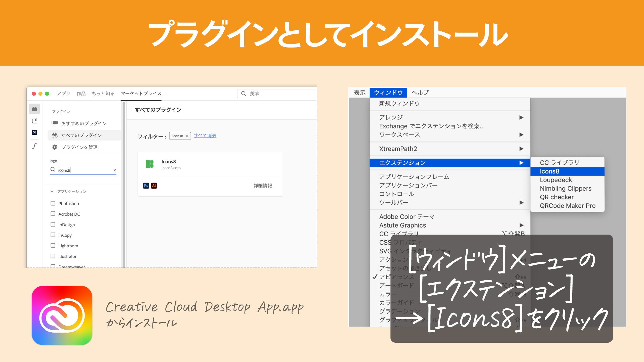Select CC ライブラリ in extensions submenu
This screenshot has height=362, width=644.
[568, 163]
